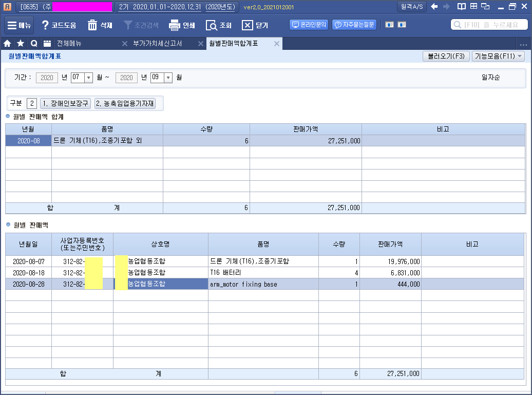Click the right panel layout icon
The width and height of the screenshot is (532, 395).
pyautogui.click(x=402, y=25)
